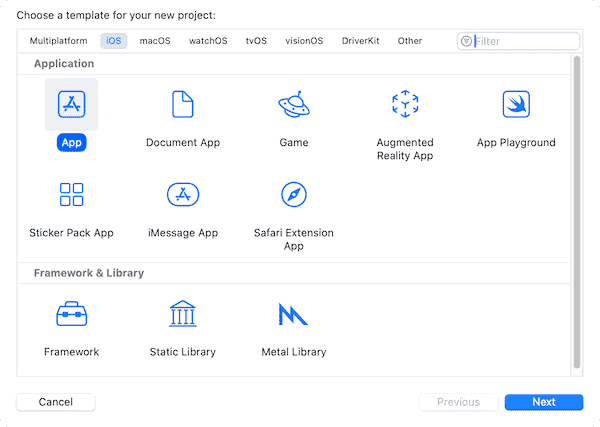This screenshot has height=427, width=600.
Task: Switch to the Multiplatform tab
Action: pyautogui.click(x=58, y=41)
